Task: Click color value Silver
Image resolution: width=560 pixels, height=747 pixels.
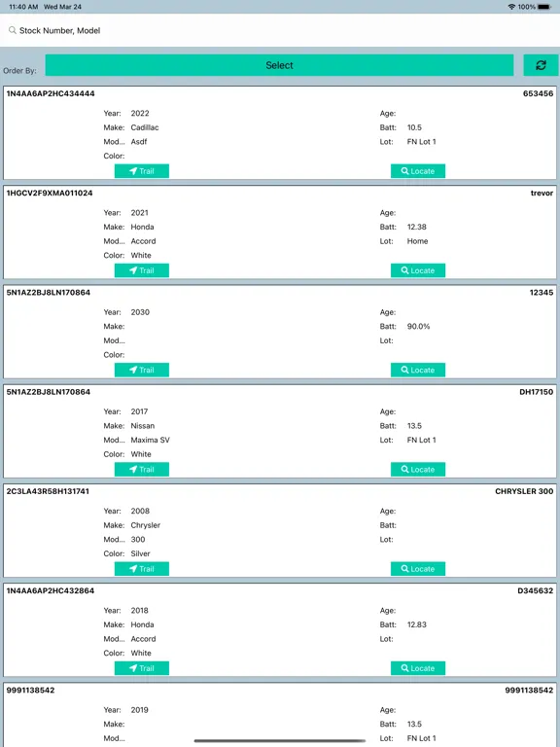Action: point(140,553)
